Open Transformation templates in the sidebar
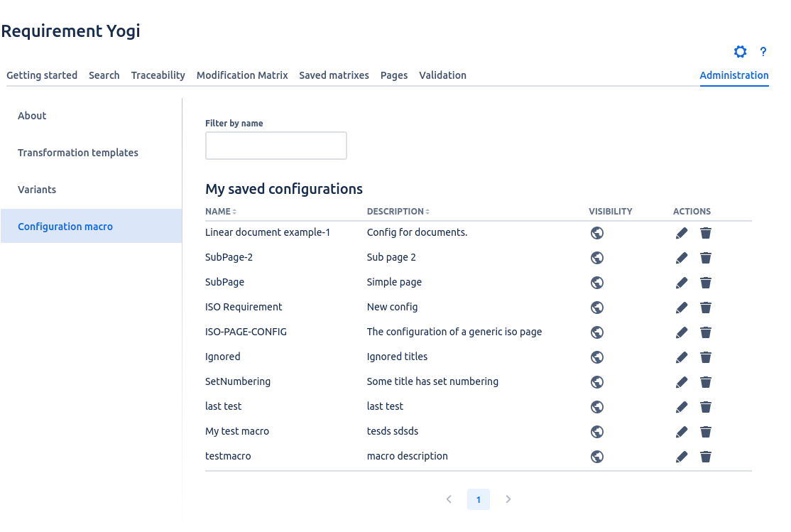Image resolution: width=791 pixels, height=532 pixels. (x=78, y=153)
